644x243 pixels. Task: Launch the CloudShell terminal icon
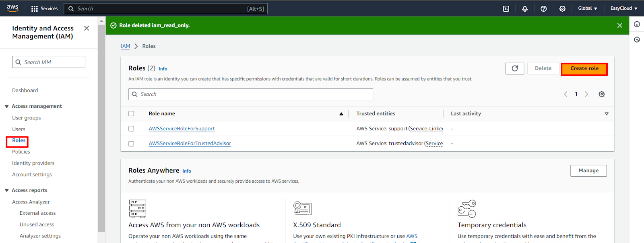click(x=506, y=8)
